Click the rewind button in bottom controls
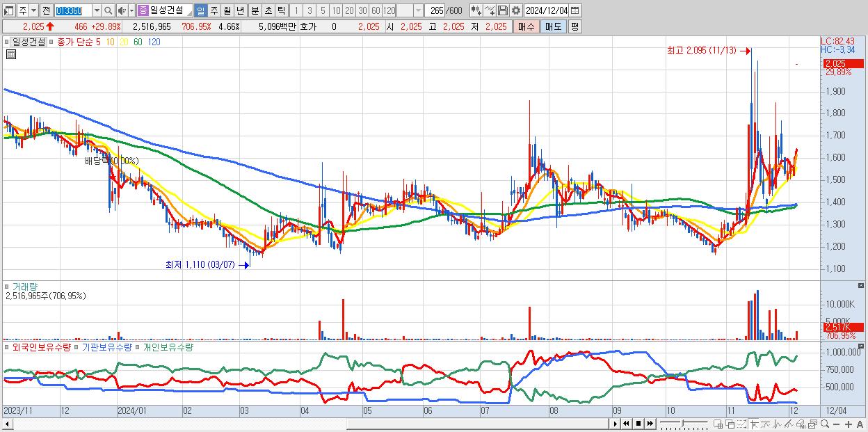Screen dimensions: 868x432 pyautogui.click(x=626, y=424)
